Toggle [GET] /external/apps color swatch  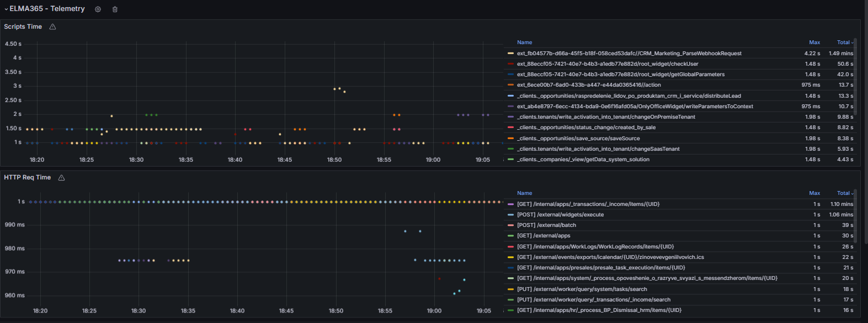(x=510, y=236)
